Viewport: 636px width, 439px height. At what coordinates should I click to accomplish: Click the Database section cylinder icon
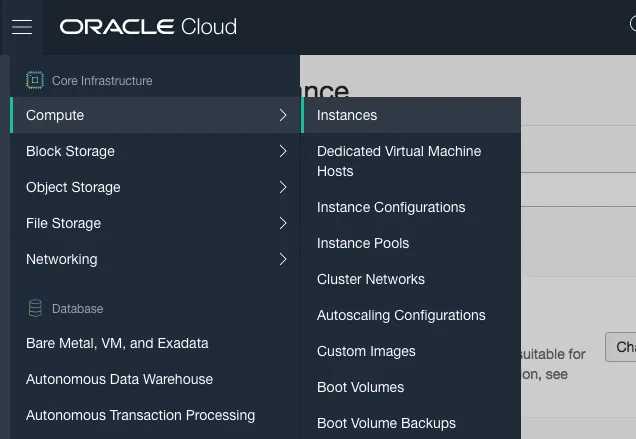(35, 308)
